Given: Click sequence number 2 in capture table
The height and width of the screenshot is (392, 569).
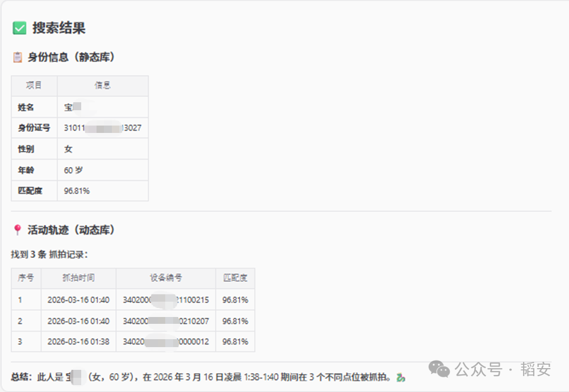Looking at the screenshot, I should coord(20,321).
